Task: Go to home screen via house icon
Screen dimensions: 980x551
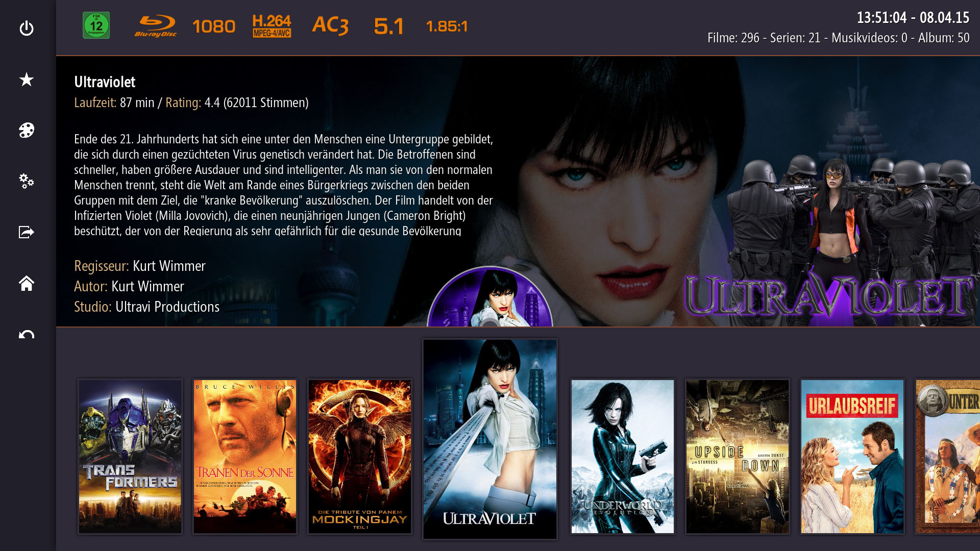Action: (27, 283)
